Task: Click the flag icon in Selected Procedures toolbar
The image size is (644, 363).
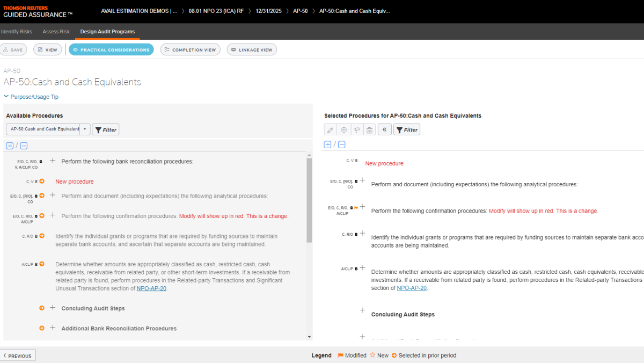Action: (x=356, y=130)
